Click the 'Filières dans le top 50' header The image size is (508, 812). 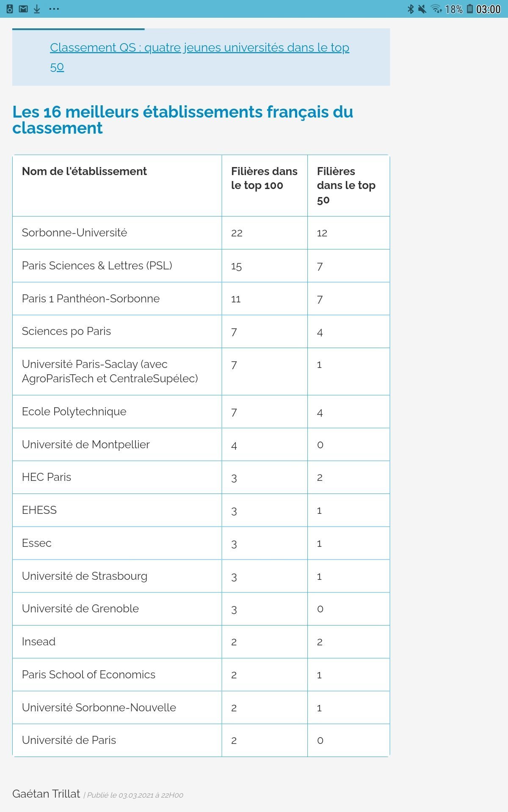346,185
